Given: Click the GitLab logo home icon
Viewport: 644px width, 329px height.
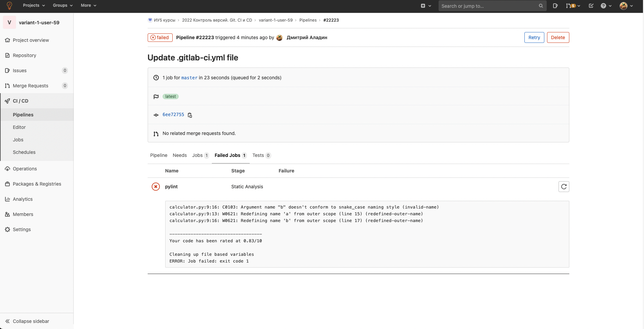Looking at the screenshot, I should (x=9, y=6).
